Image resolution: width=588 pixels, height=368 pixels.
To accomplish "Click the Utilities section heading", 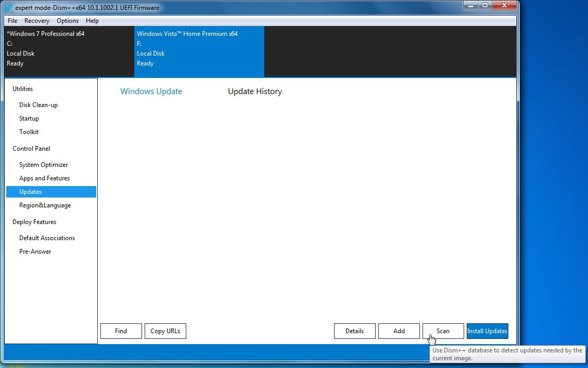I will (22, 89).
